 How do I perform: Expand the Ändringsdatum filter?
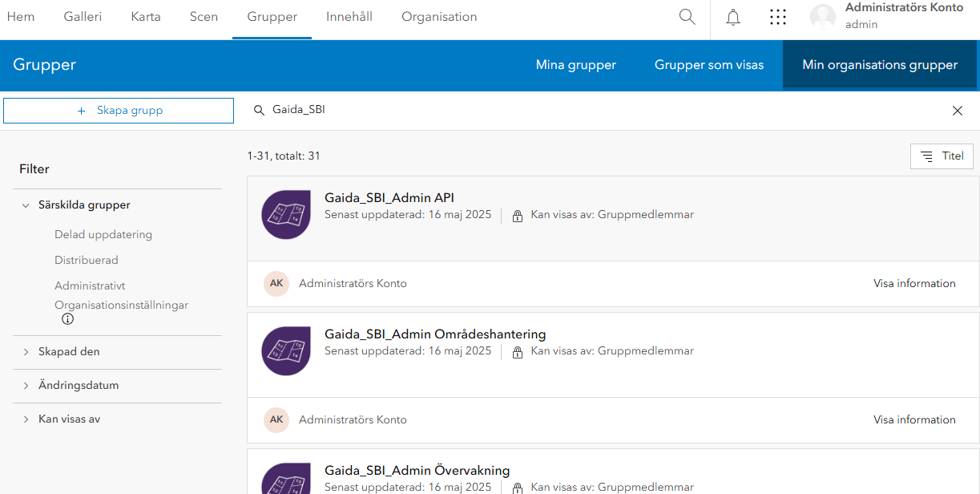[26, 386]
